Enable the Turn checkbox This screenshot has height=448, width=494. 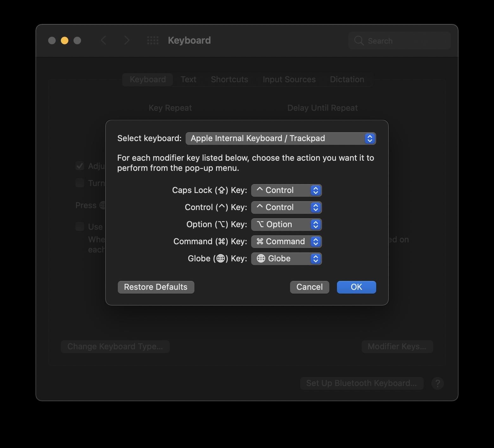pos(79,183)
